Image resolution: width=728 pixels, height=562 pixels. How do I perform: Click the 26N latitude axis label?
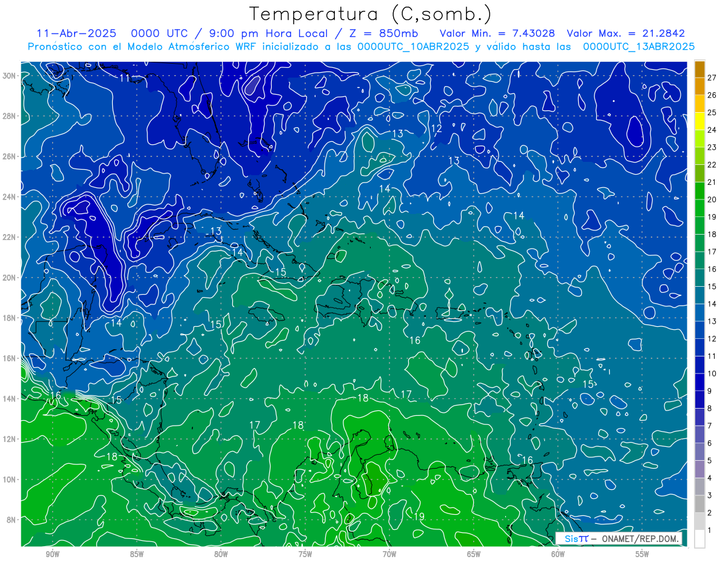click(9, 156)
